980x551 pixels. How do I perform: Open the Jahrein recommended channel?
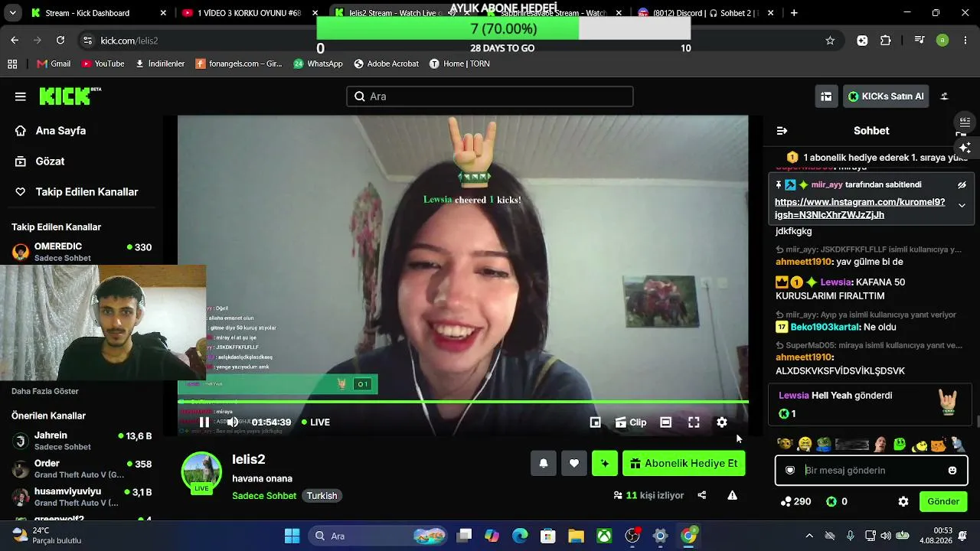click(81, 441)
